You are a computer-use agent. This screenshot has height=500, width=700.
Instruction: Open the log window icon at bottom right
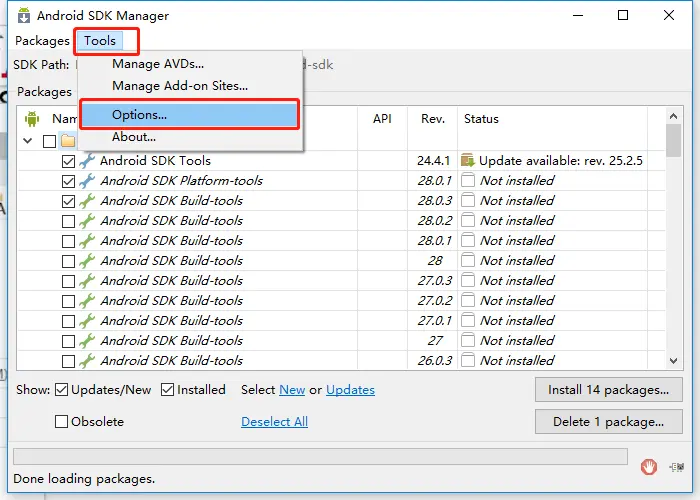pyautogui.click(x=677, y=467)
